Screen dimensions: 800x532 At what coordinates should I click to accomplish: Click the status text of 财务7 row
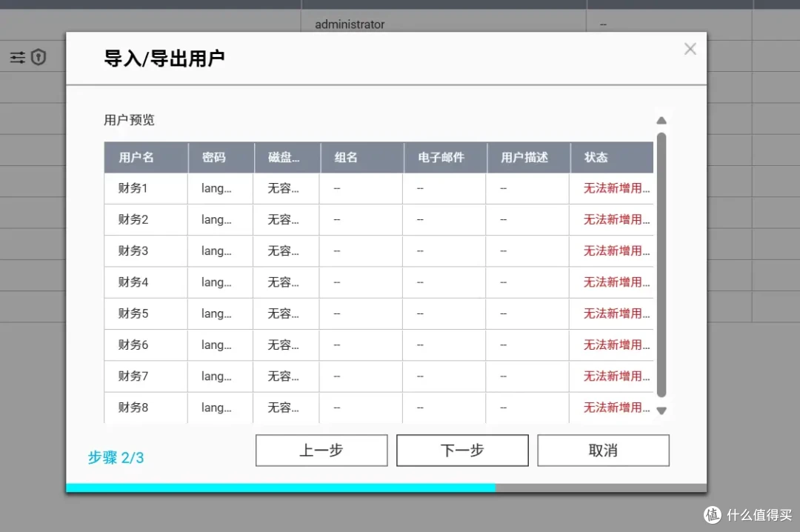click(x=617, y=376)
